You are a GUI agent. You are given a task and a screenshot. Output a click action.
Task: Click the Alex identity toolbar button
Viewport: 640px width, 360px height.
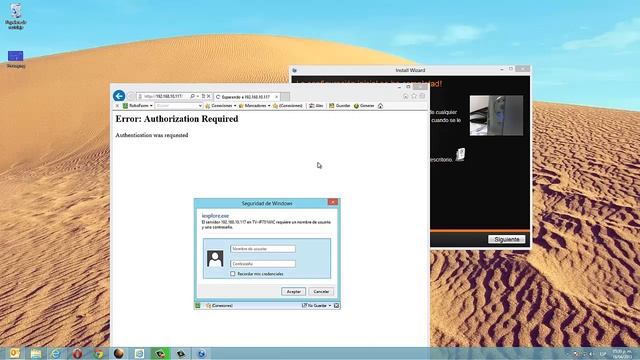[x=316, y=106]
